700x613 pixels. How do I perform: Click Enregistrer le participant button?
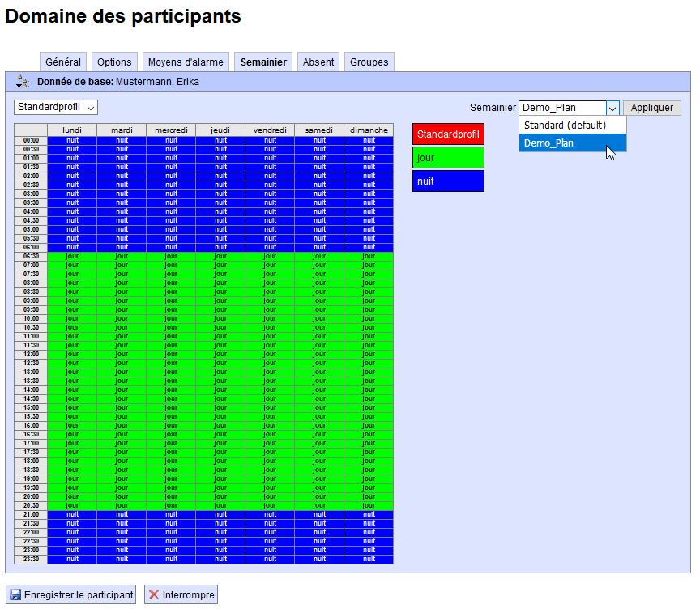71,595
